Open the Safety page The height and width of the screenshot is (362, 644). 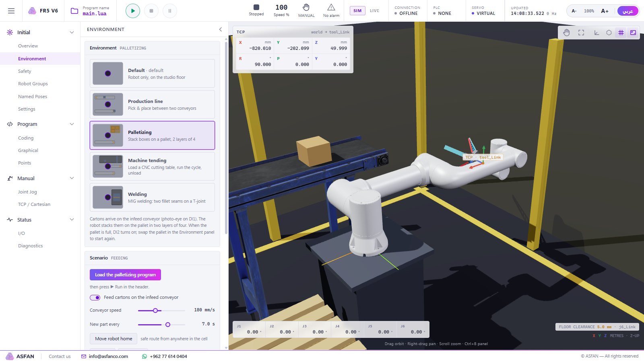pyautogui.click(x=25, y=71)
